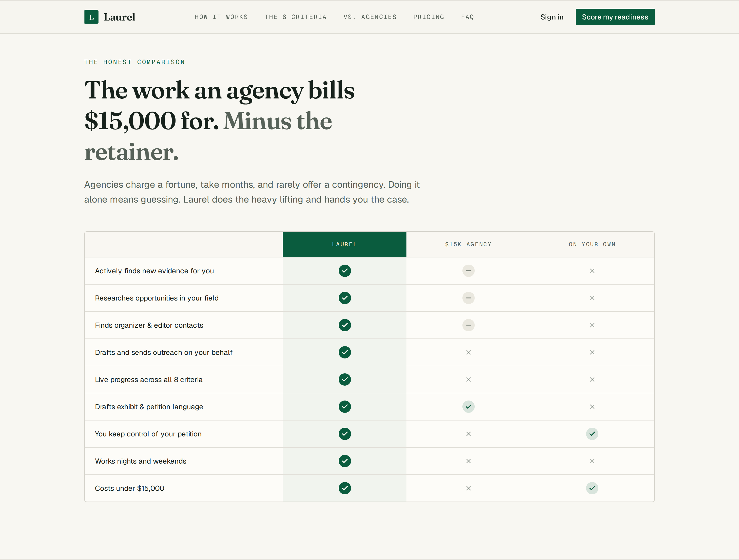Click the agency X mark for 'Live progress across all 8 criteria'
The width and height of the screenshot is (739, 560).
tap(468, 379)
